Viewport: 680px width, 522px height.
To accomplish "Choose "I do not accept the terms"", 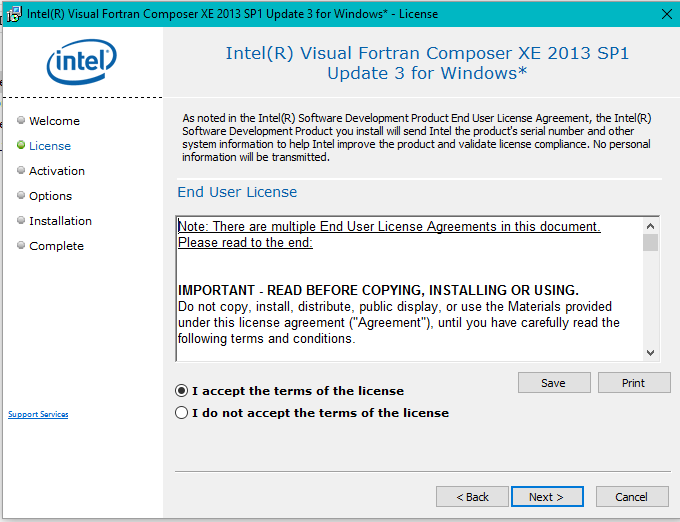I will [x=181, y=412].
